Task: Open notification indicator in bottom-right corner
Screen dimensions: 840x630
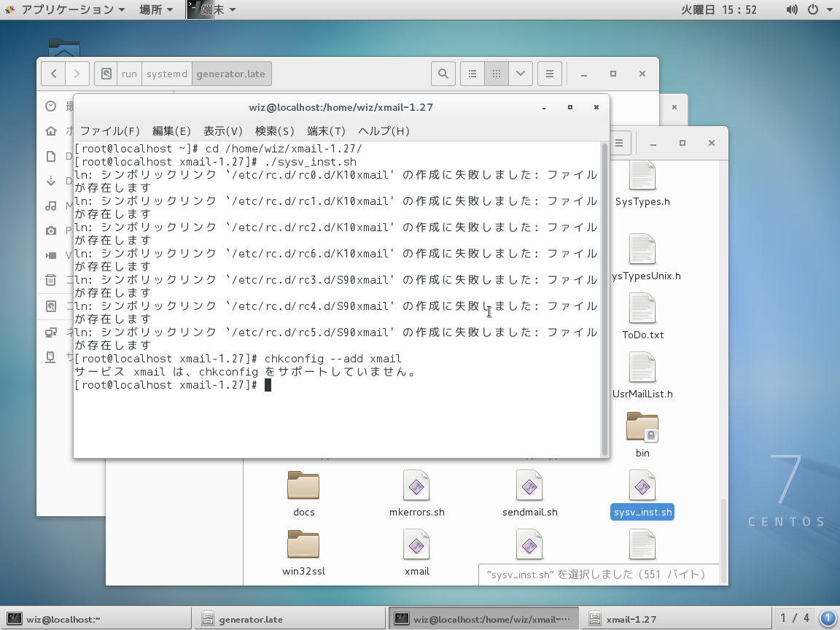Action: click(x=828, y=619)
